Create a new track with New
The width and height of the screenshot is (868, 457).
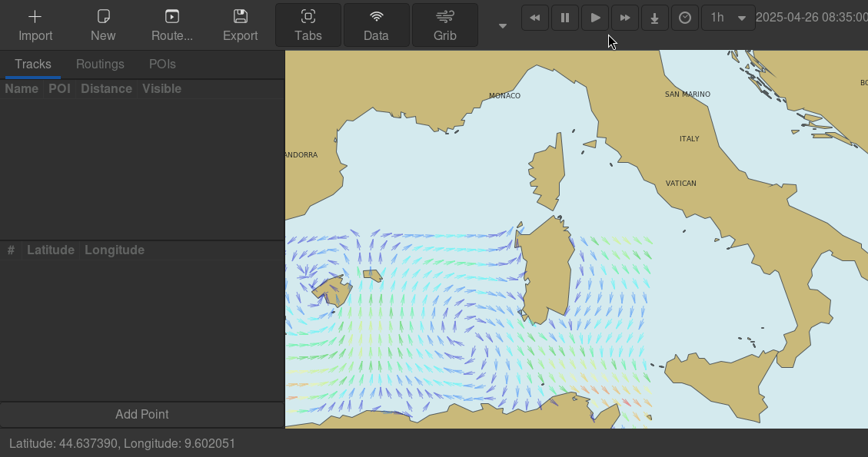(103, 25)
